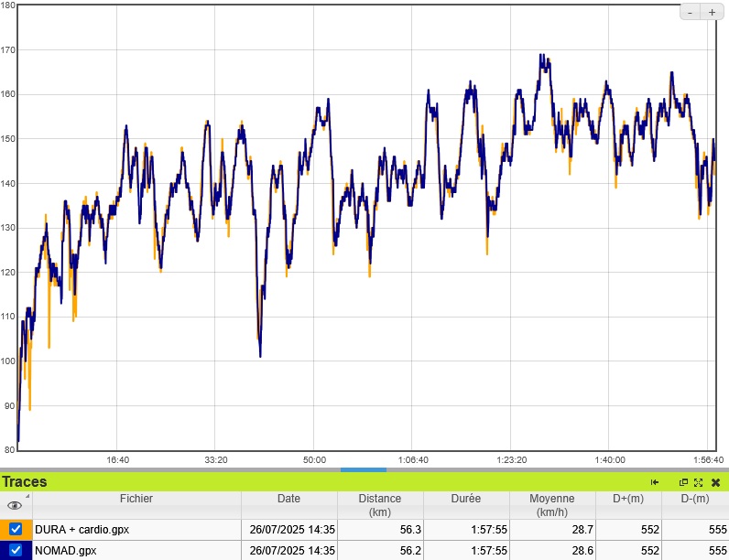729x560 pixels.
Task: Click the Distance (km) column header
Action: pyautogui.click(x=379, y=505)
